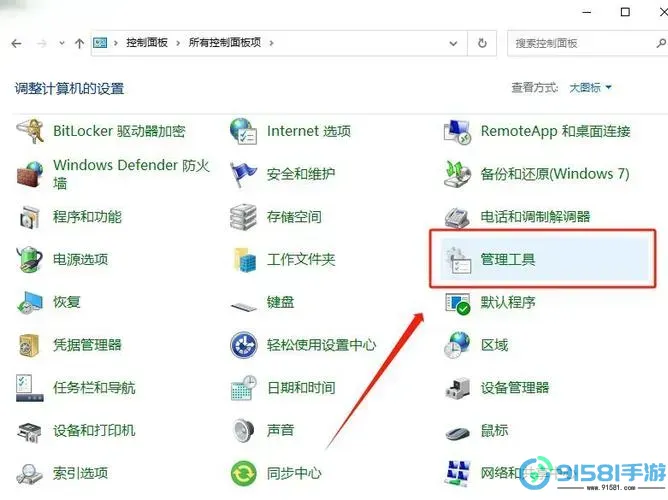Viewport: 668px width, 500px height.
Task: Click the refresh button beside address bar
Action: (x=483, y=43)
